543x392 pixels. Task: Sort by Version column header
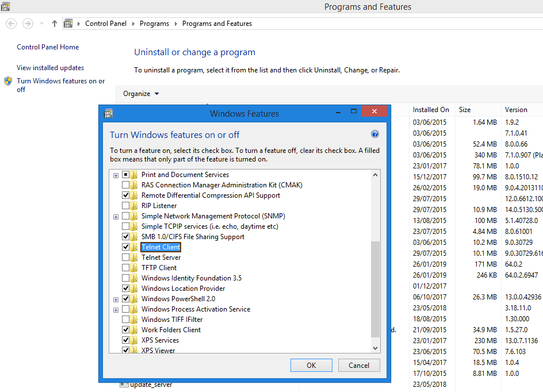tap(522, 110)
